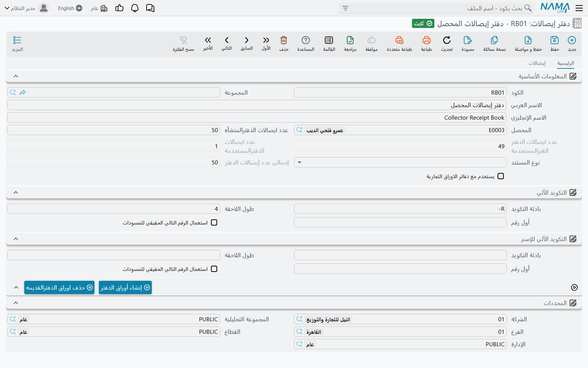Click the الاسم الإنجليزي input field
588x368 pixels.
(257, 117)
